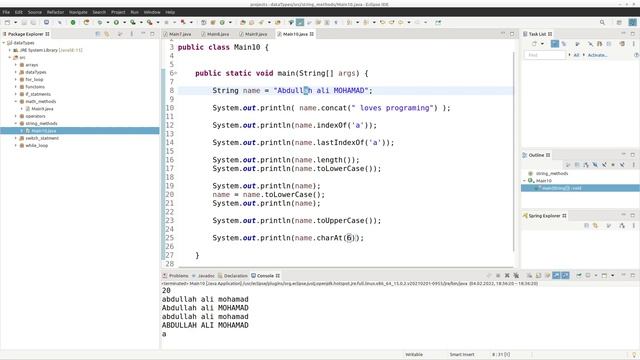Click the editor vertical scrollbar

513,151
